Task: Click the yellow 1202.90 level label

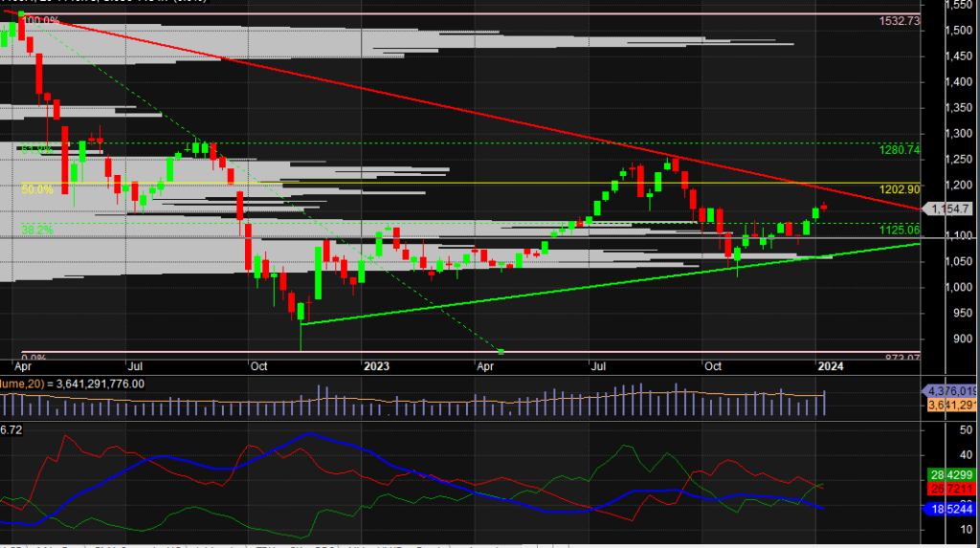Action: click(900, 189)
